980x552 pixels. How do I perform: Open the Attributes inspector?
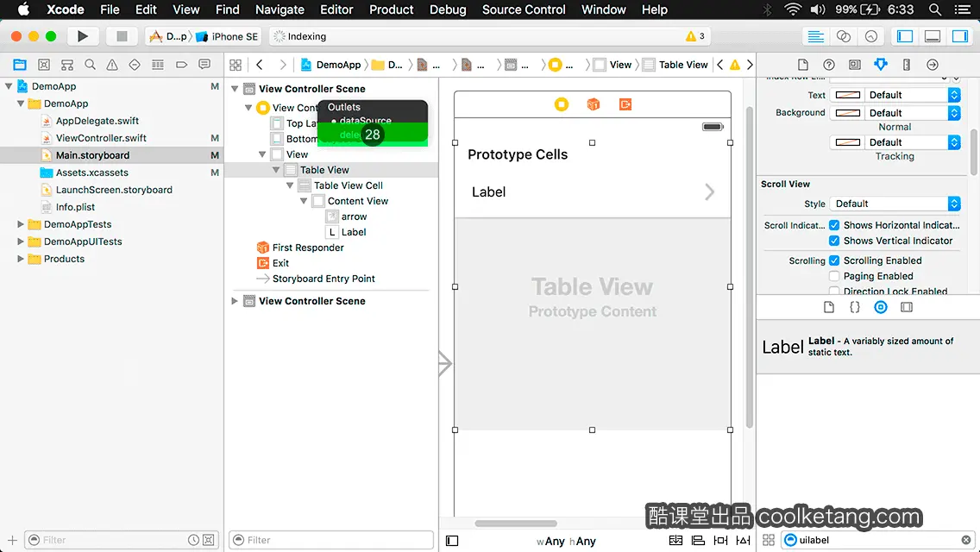click(x=881, y=65)
